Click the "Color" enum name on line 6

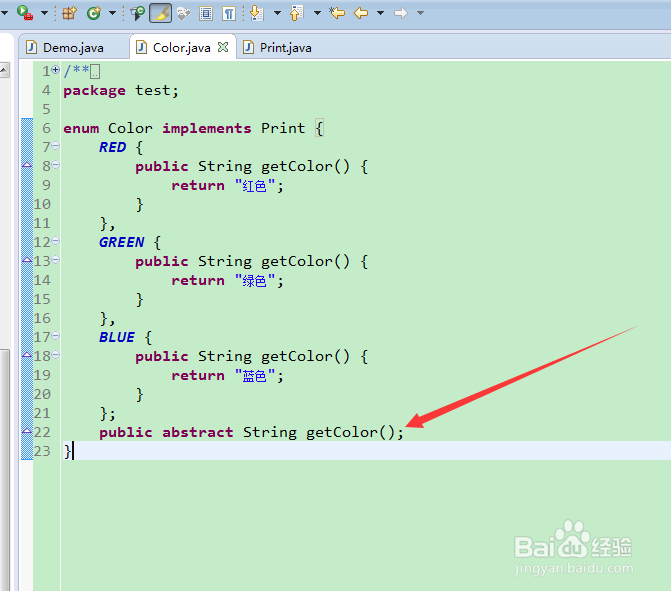[x=130, y=128]
